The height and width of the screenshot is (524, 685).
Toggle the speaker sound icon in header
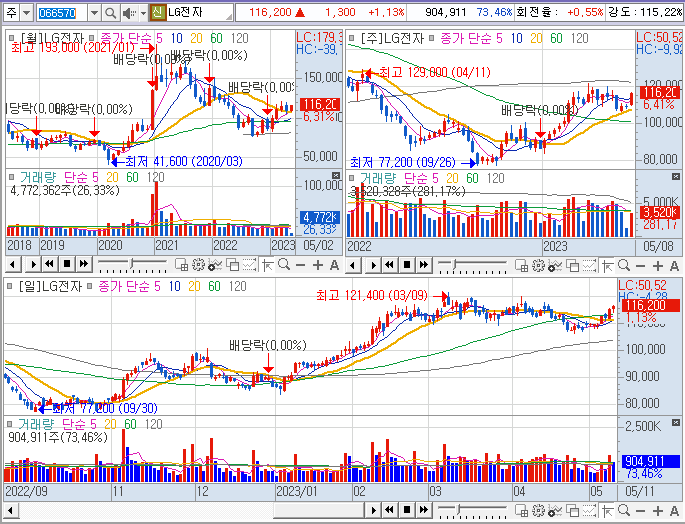pos(128,13)
